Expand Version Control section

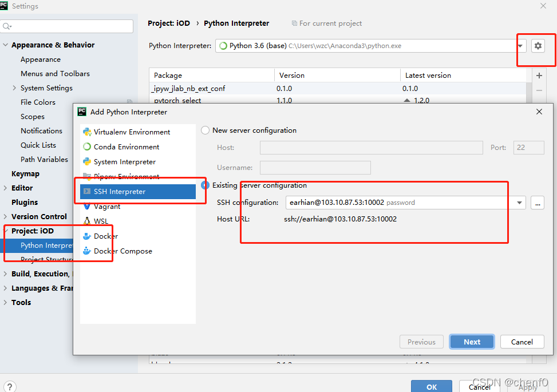[5, 216]
